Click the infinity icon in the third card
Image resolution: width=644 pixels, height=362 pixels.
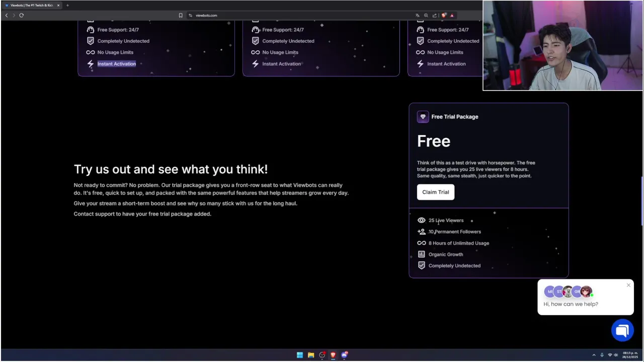(421, 52)
